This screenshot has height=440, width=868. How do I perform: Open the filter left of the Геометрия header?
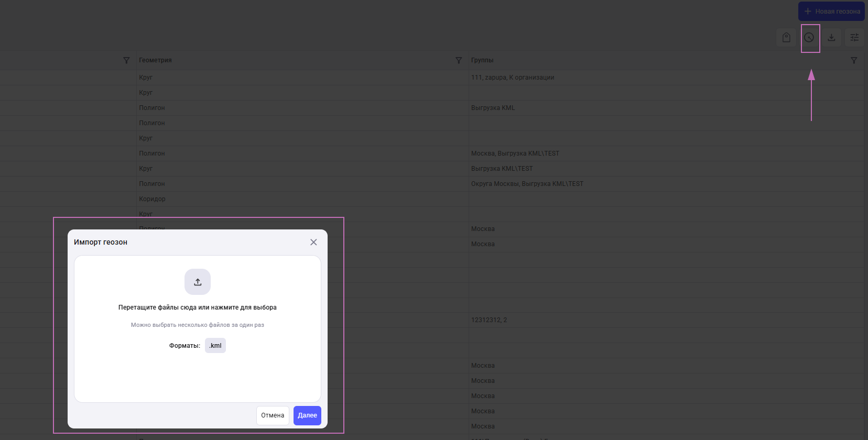(126, 60)
